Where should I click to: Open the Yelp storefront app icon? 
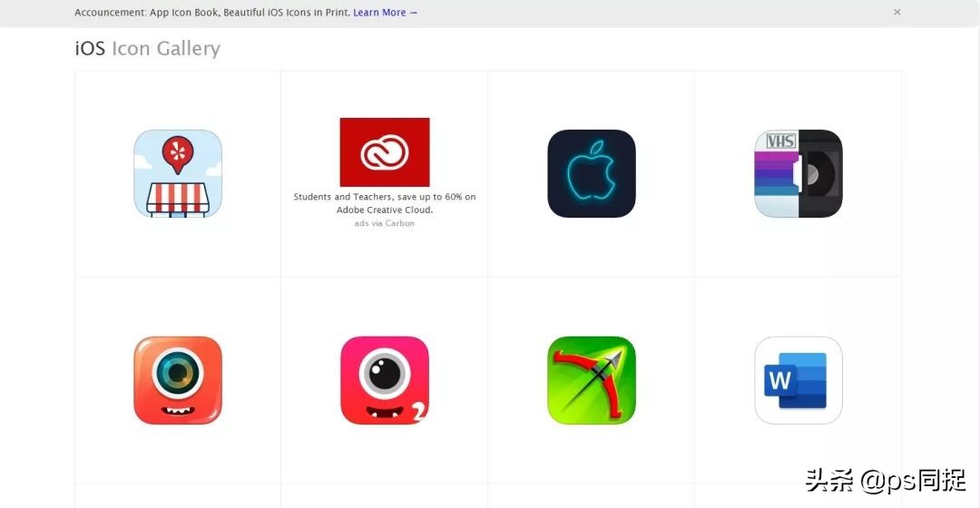pos(178,173)
